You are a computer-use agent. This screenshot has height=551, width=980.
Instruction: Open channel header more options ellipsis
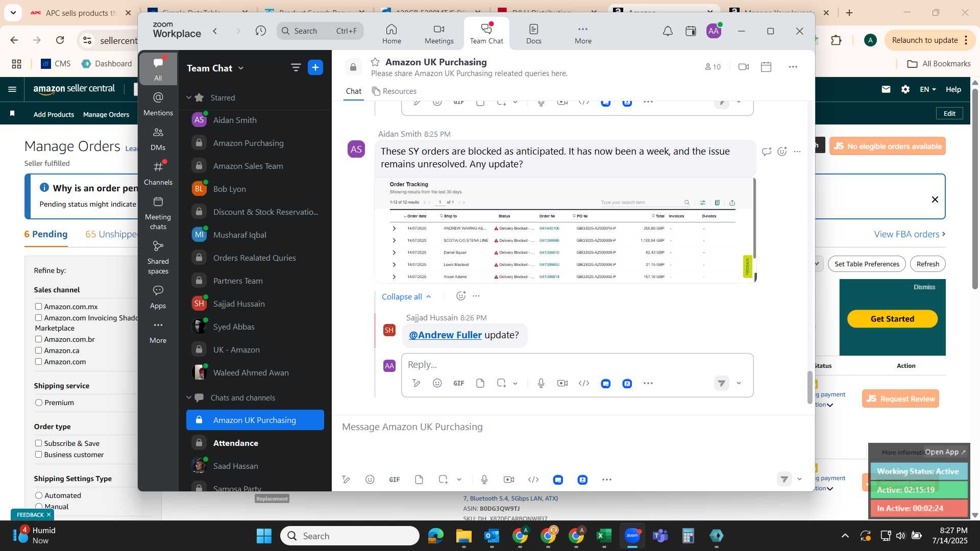coord(793,67)
